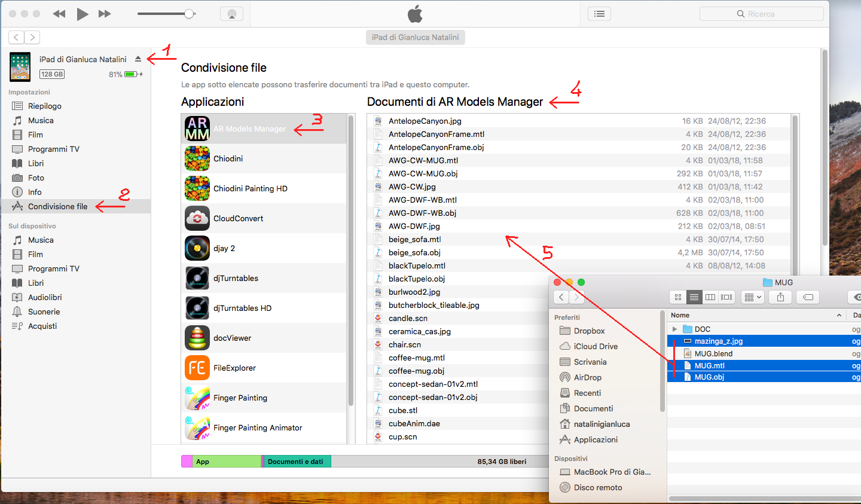Click the Ricerca search field
861x504 pixels.
point(761,14)
